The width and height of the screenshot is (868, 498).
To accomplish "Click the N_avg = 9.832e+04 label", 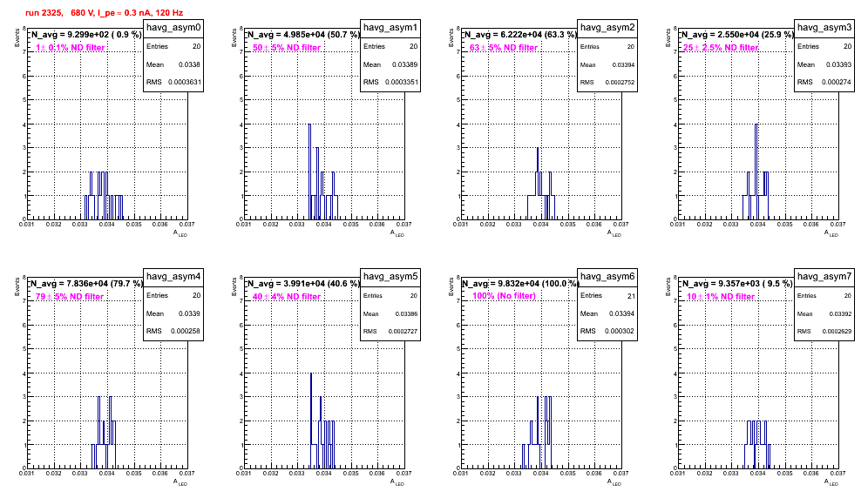I will coord(520,284).
